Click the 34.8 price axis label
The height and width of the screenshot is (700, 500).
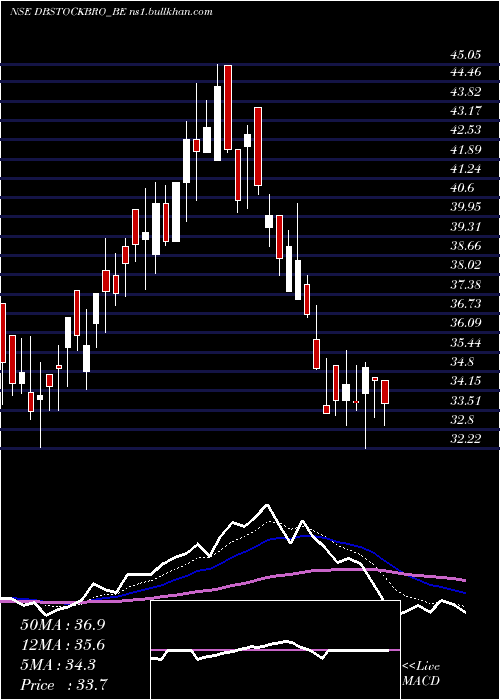(461, 362)
